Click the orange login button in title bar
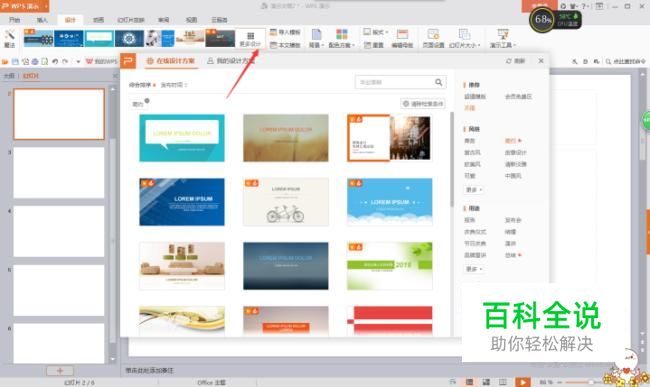The height and width of the screenshot is (387, 650). (539, 5)
